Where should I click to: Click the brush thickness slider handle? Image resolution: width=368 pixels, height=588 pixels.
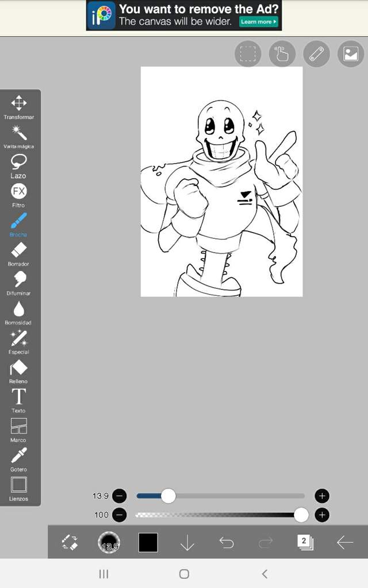168,496
